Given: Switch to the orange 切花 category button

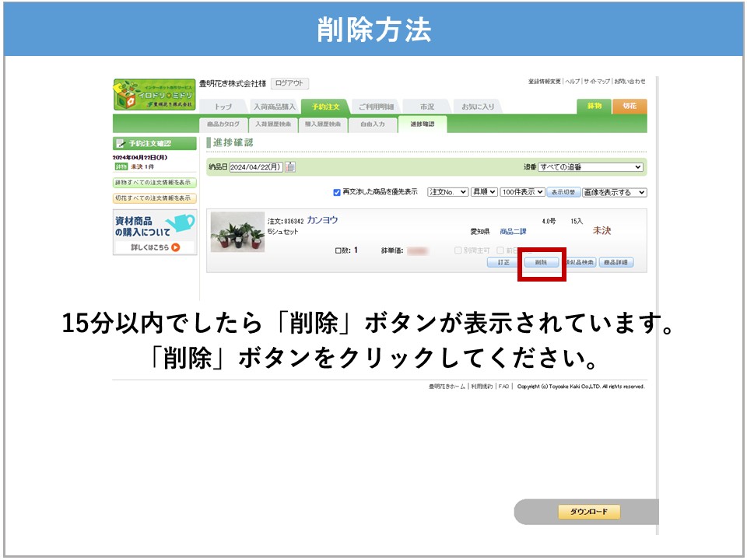Looking at the screenshot, I should tap(630, 107).
